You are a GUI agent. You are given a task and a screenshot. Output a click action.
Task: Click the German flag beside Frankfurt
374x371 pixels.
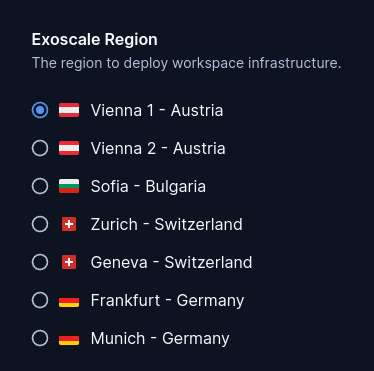(69, 300)
